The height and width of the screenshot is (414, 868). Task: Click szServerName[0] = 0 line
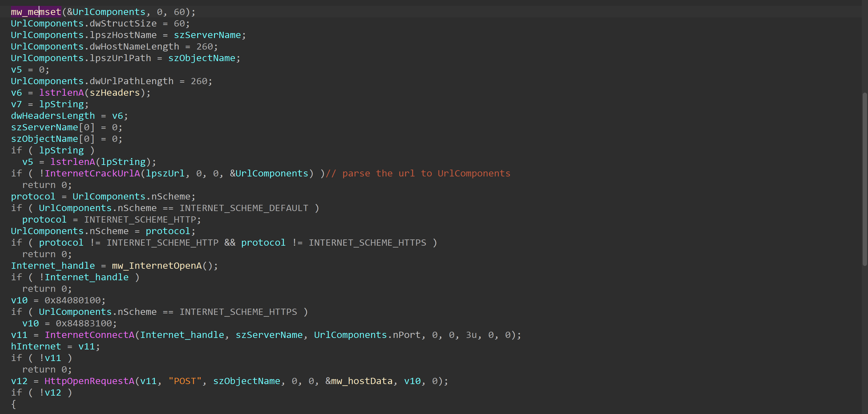(x=67, y=127)
